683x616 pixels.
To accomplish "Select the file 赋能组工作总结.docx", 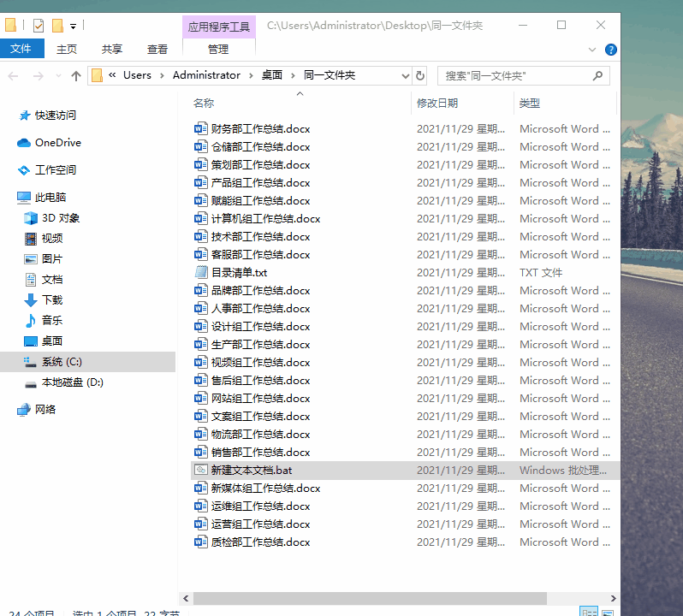I will tap(260, 201).
